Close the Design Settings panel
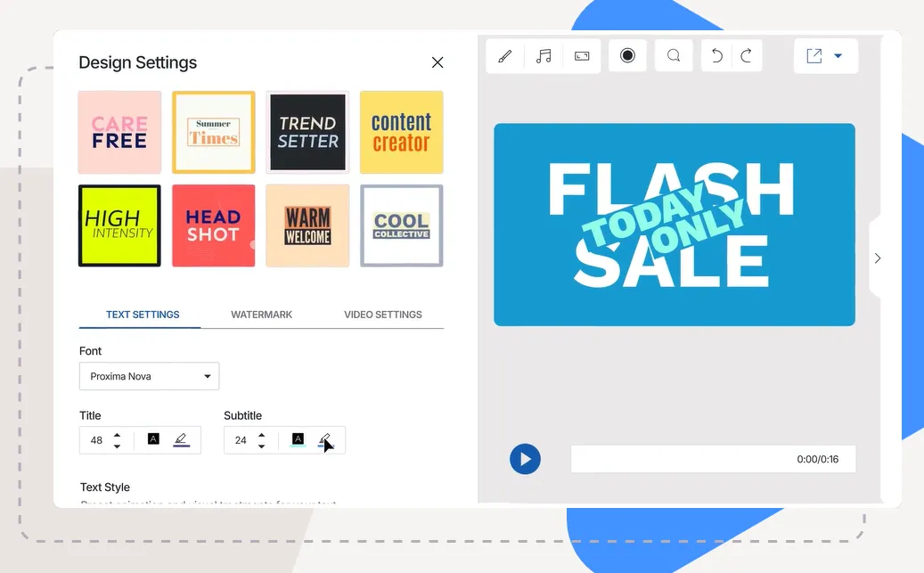The width and height of the screenshot is (924, 573). [437, 62]
